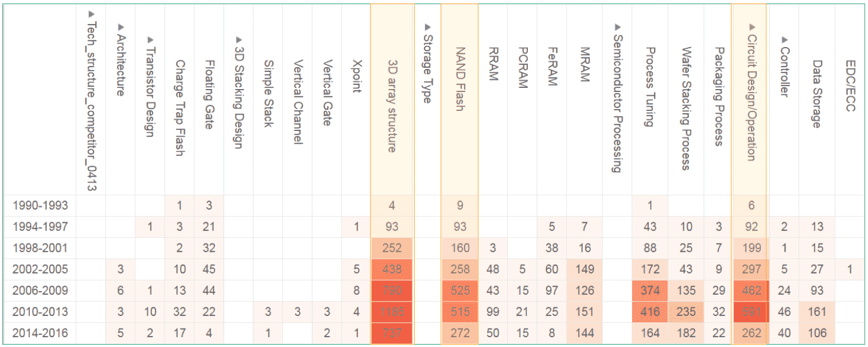868x347 pixels.
Task: Select the 525 NAND Flash cell
Action: coord(460,291)
